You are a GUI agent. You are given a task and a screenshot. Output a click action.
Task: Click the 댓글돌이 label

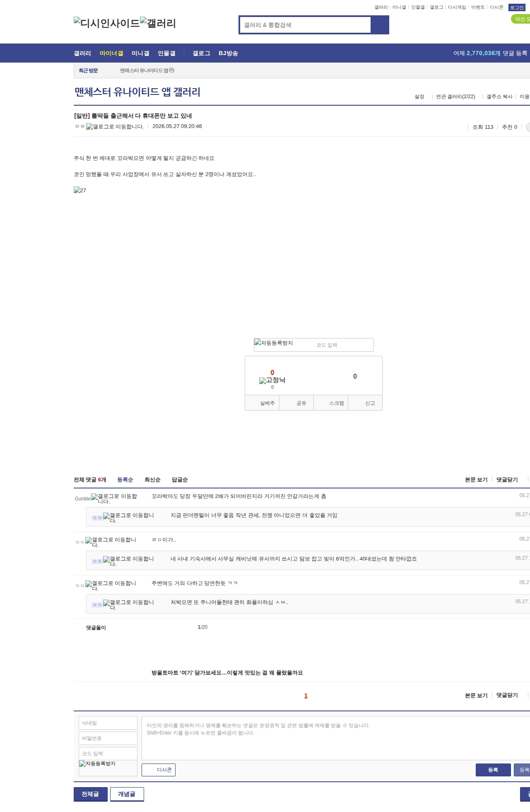tap(96, 628)
